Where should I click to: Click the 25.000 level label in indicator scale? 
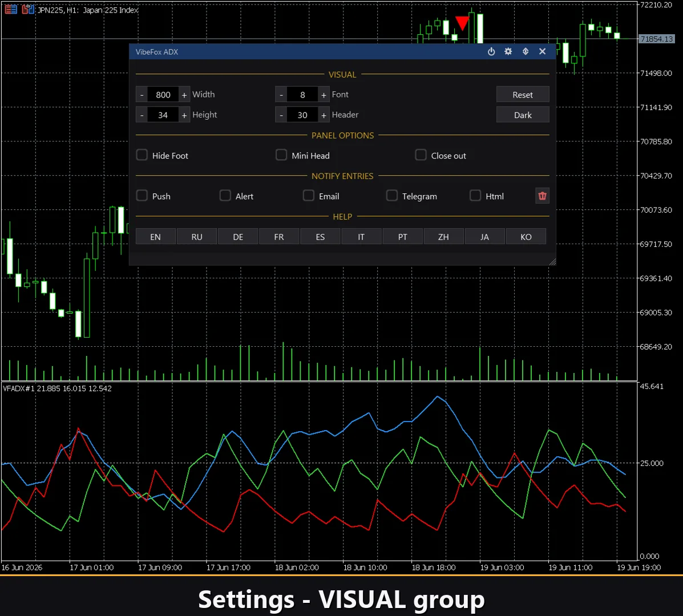tap(652, 463)
